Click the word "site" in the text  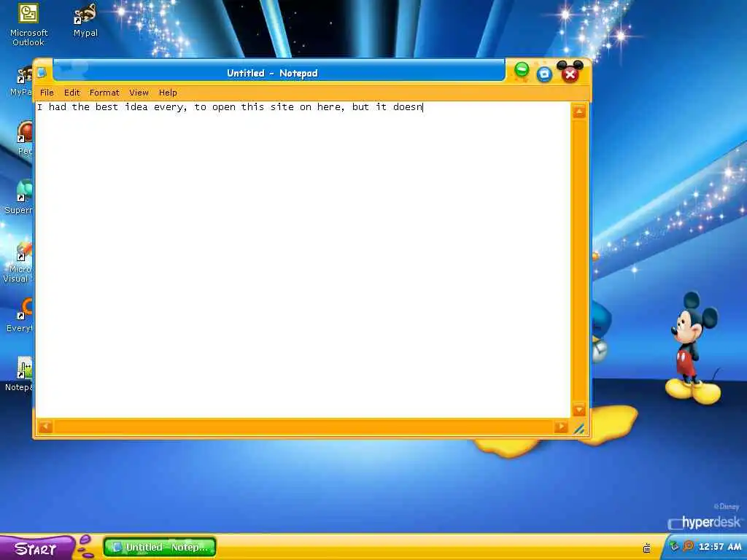point(282,106)
